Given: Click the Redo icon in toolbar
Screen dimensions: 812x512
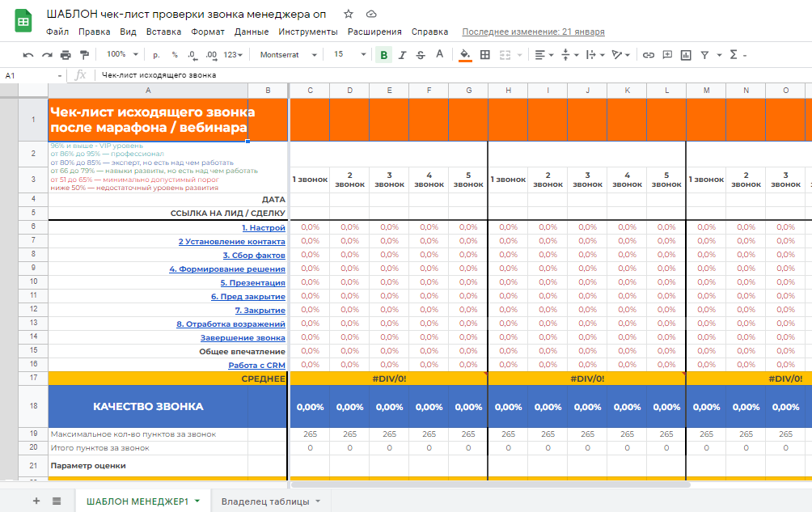Looking at the screenshot, I should click(47, 55).
